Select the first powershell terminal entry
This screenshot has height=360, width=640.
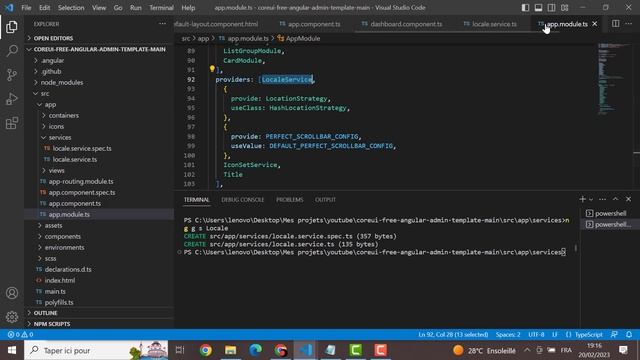pos(609,213)
